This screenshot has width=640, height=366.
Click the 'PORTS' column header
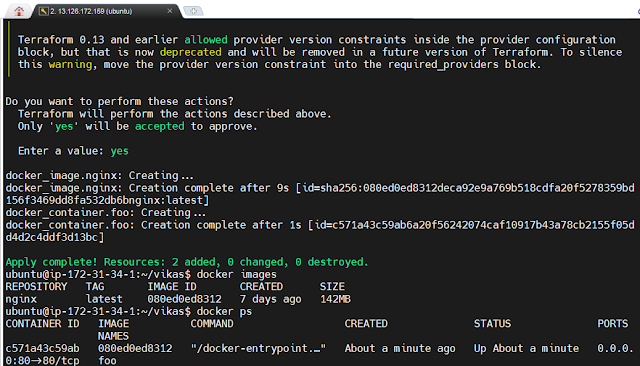pyautogui.click(x=613, y=324)
